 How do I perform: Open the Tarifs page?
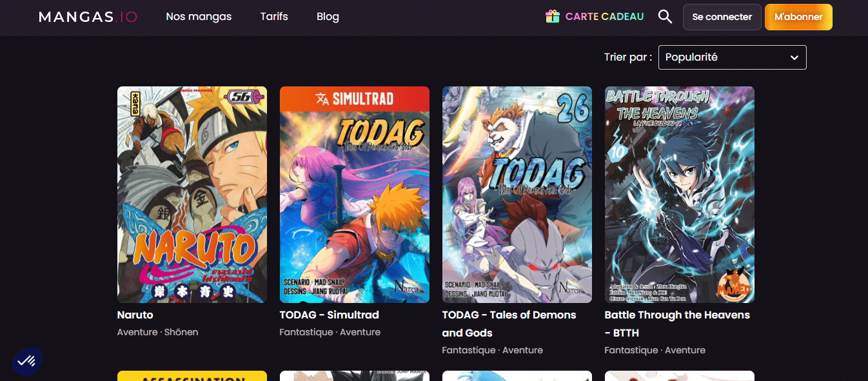[274, 17]
